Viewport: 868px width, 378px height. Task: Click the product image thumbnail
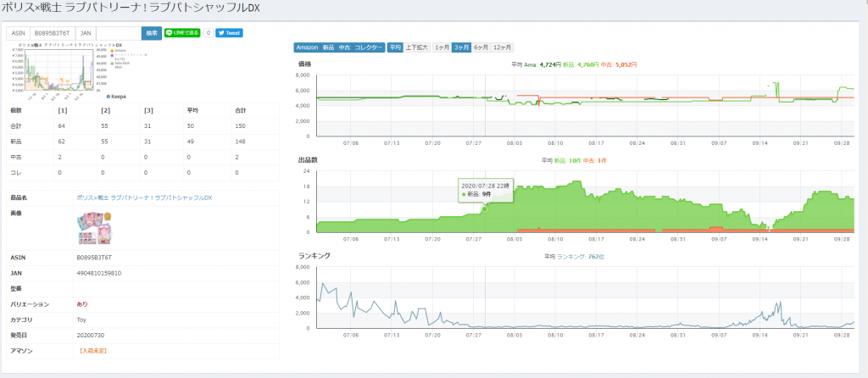[93, 225]
